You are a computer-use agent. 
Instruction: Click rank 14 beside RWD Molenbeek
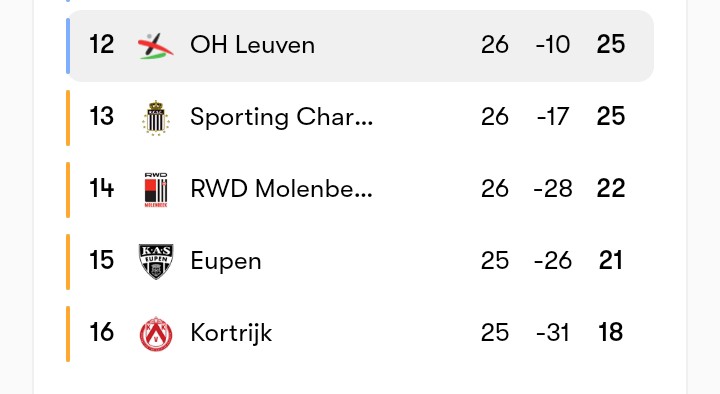(x=101, y=188)
